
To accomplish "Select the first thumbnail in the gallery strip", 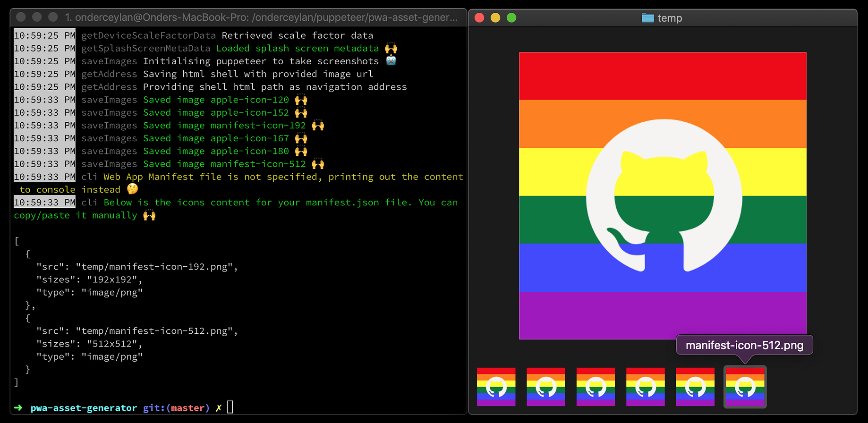I will click(496, 387).
